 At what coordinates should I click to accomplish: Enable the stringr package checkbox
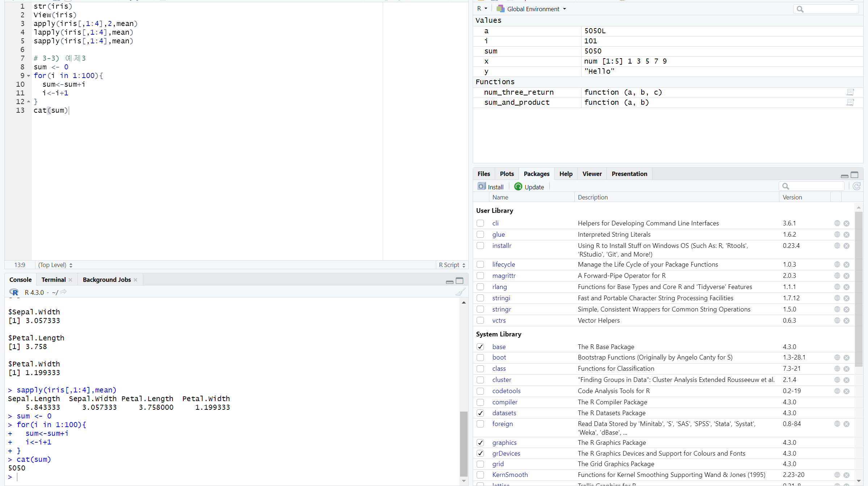480,309
